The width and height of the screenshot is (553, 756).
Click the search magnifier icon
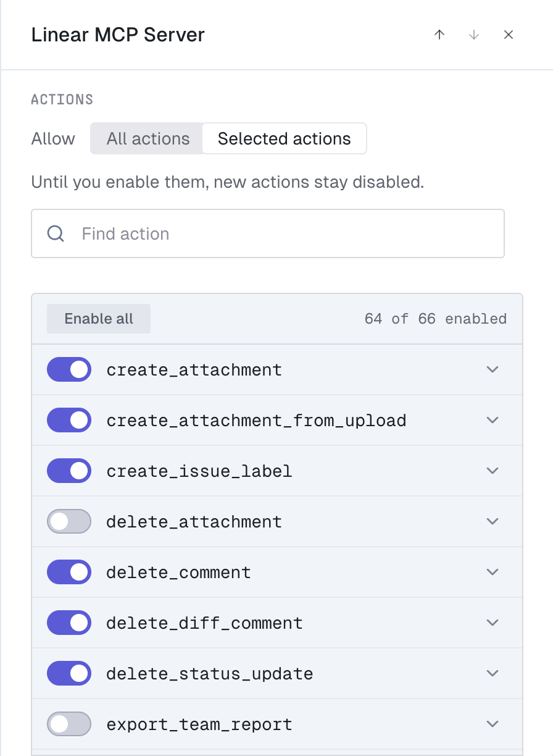[56, 233]
